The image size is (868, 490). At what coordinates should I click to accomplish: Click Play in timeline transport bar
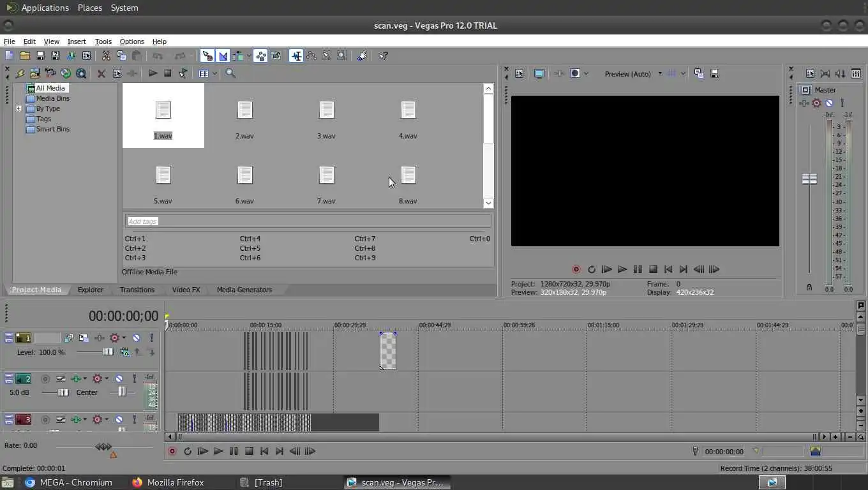218,451
